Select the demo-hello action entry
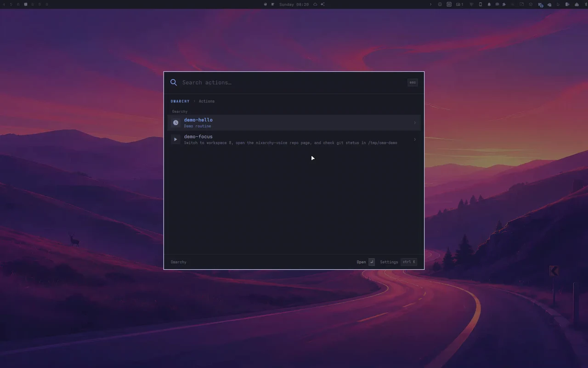 (294, 123)
